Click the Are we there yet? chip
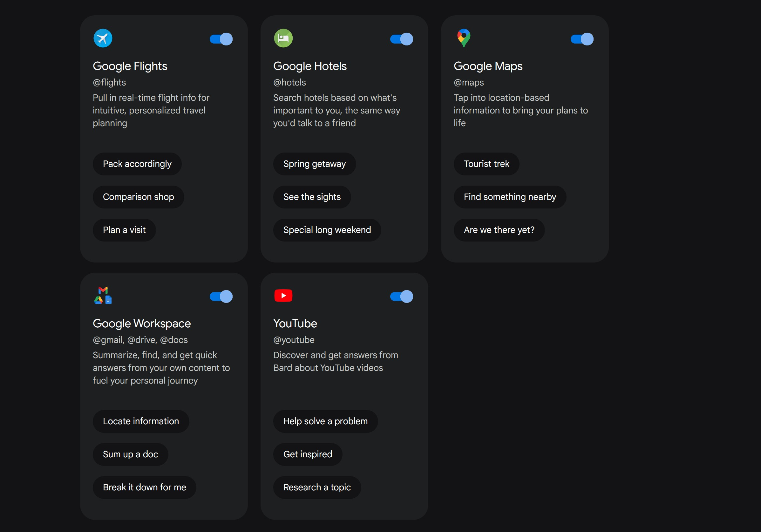This screenshot has height=532, width=761. [x=499, y=230]
